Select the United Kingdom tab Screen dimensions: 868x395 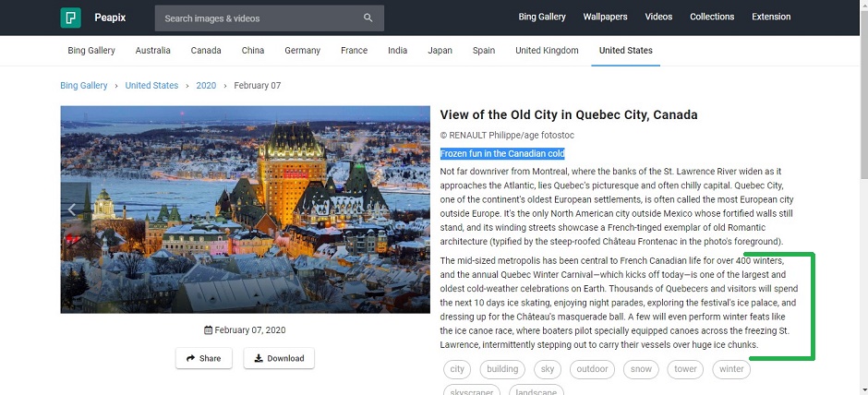click(x=547, y=51)
